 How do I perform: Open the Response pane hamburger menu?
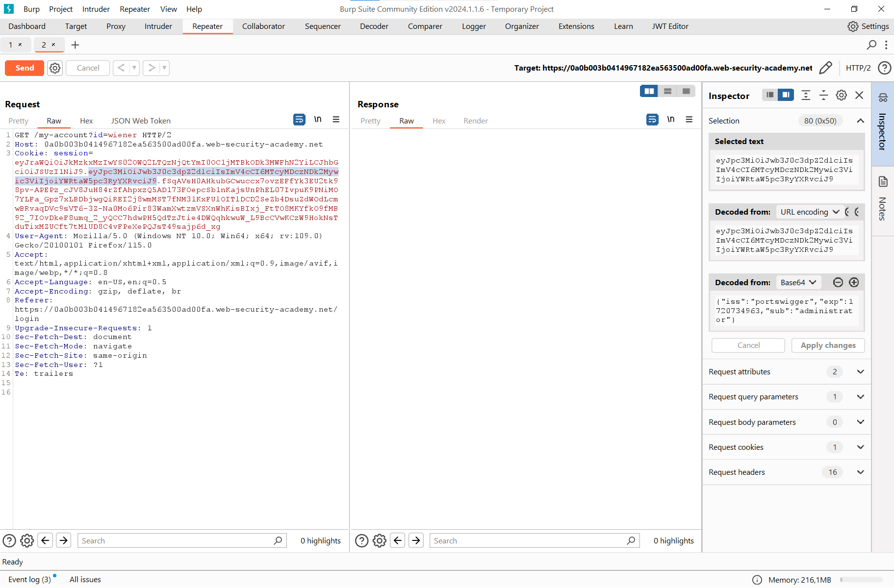click(x=689, y=120)
